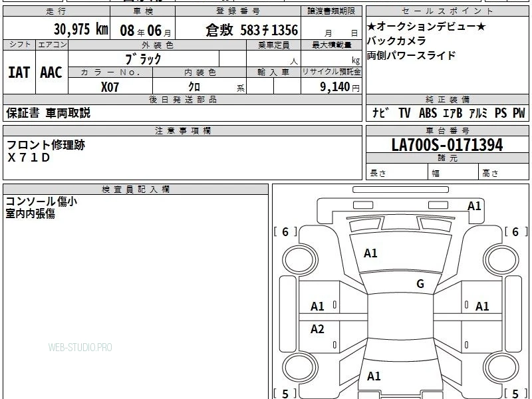
Task: Click the lower-right wheel on diagram
Action: click(x=501, y=367)
